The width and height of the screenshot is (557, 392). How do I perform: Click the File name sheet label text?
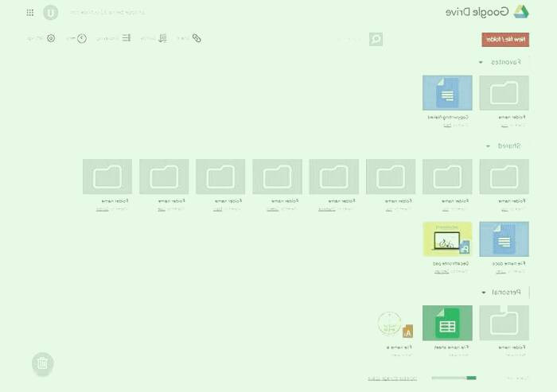coord(451,347)
